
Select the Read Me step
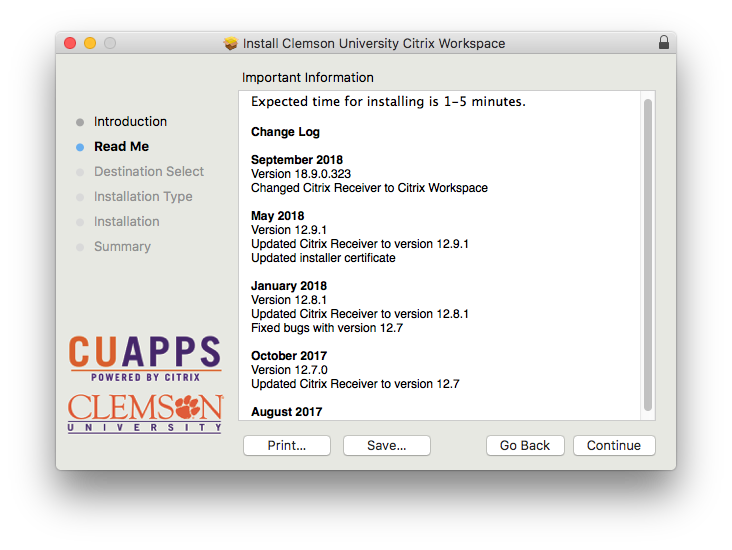click(121, 147)
